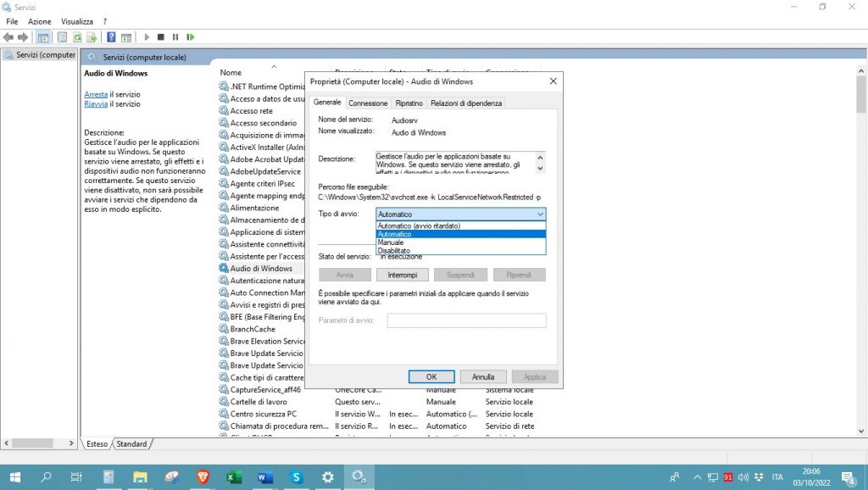The image size is (868, 490).
Task: Click the horizontal scrollbar of the console tree
Action: tap(40, 443)
